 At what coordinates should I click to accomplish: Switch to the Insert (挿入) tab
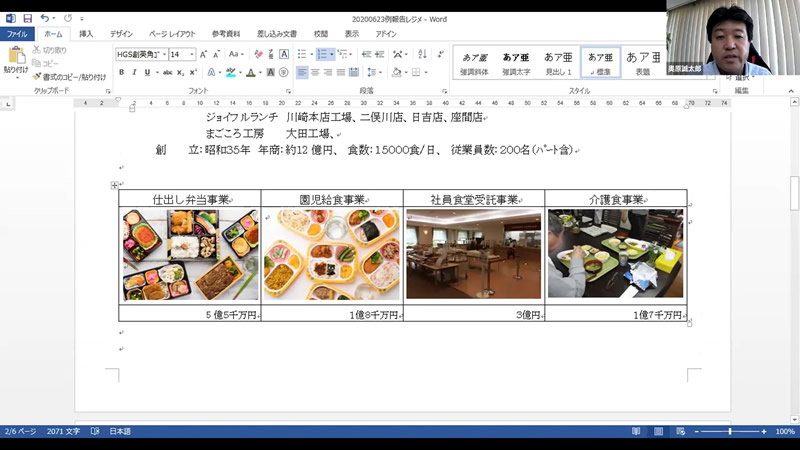86,34
